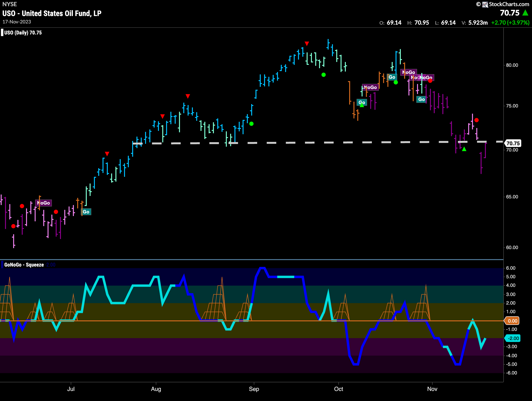This screenshot has width=532, height=401.
Task: Click the Jul label on the time axis
Action: pos(71,389)
